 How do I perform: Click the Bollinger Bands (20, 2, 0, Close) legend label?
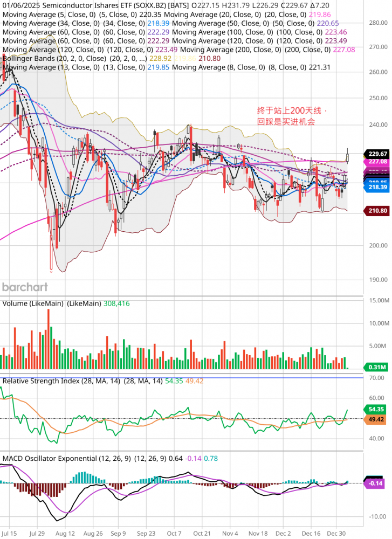54,58
